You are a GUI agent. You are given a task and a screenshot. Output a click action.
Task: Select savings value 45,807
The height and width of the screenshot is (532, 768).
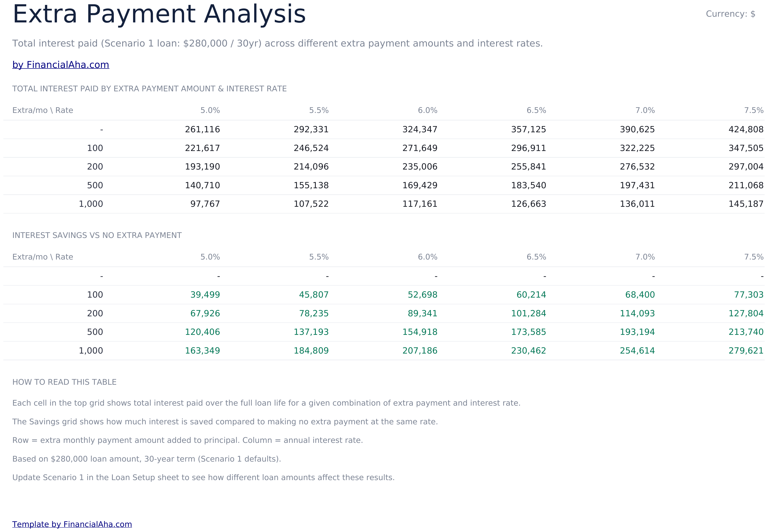coord(314,295)
